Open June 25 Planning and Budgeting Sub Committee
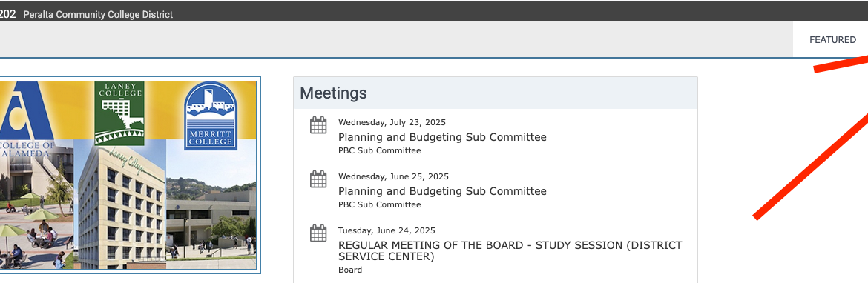The width and height of the screenshot is (868, 283). [442, 191]
